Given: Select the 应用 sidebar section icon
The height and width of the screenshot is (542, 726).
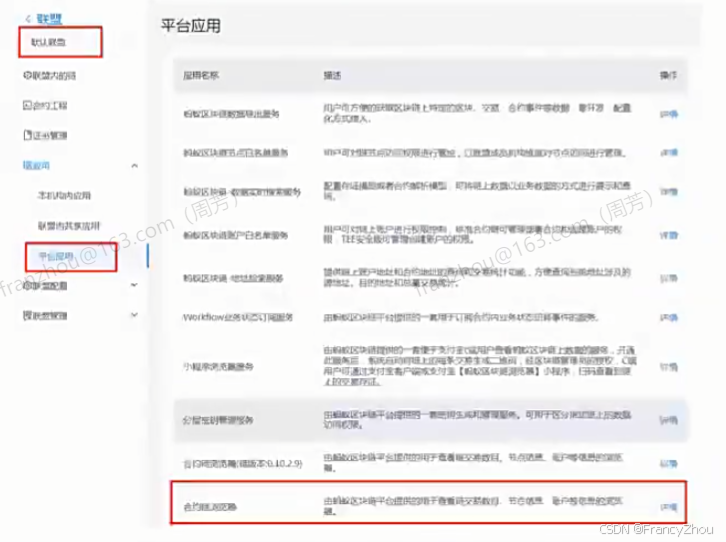Looking at the screenshot, I should [26, 165].
